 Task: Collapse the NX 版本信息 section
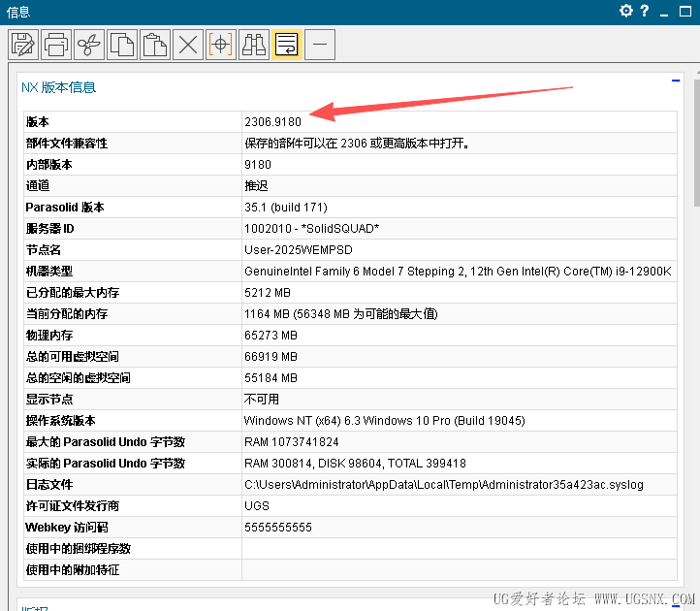pos(676,80)
